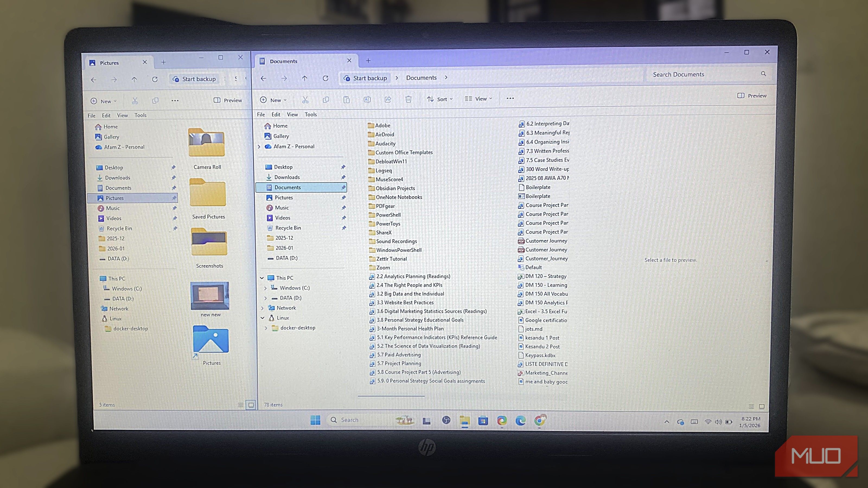The image size is (868, 488).
Task: Open the New dropdown in the Documents window
Action: coord(273,100)
